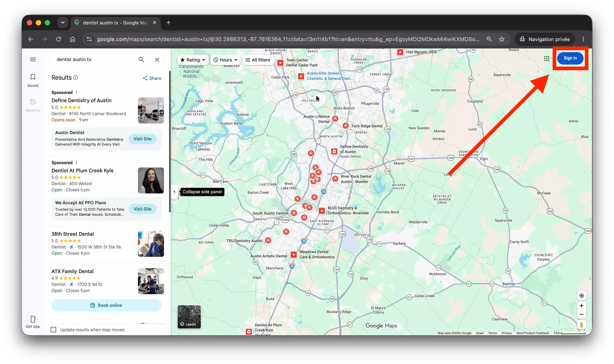Open the ATX Family Dental listing
Image resolution: width=614 pixels, height=364 pixels.
point(73,271)
